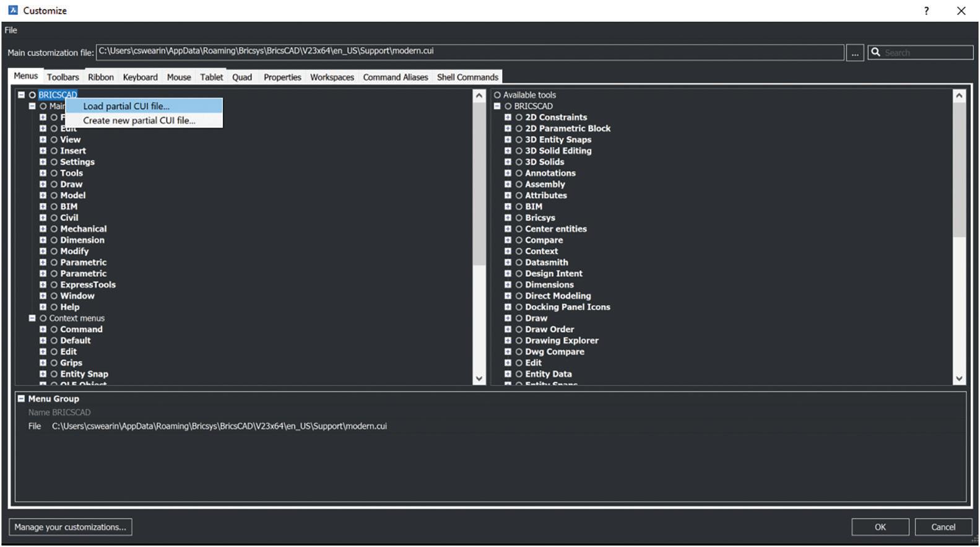Select Command under Context menus

(81, 329)
